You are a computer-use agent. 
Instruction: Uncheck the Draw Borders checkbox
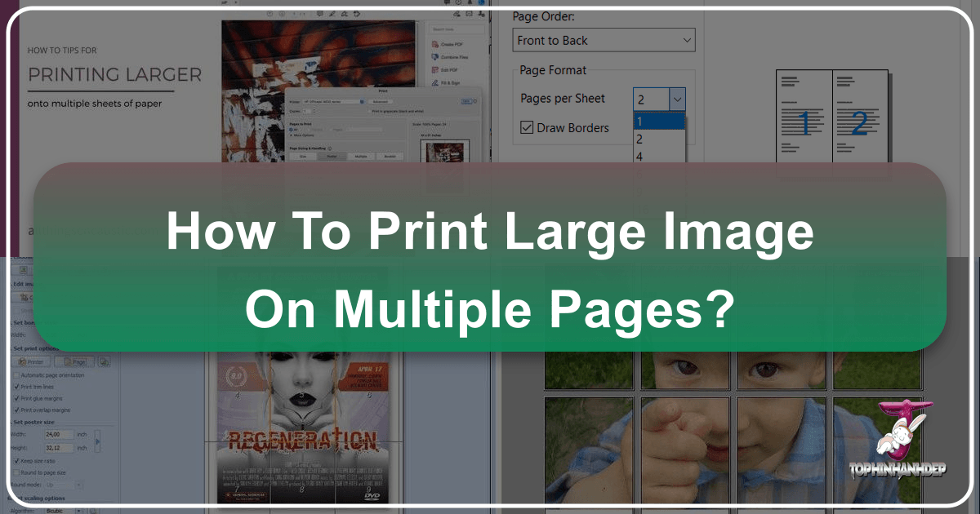[x=526, y=127]
